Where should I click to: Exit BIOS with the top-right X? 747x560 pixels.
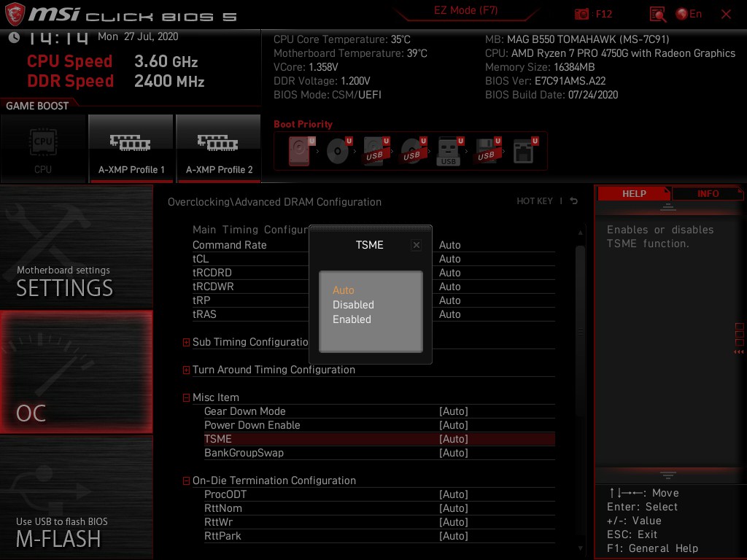[726, 15]
